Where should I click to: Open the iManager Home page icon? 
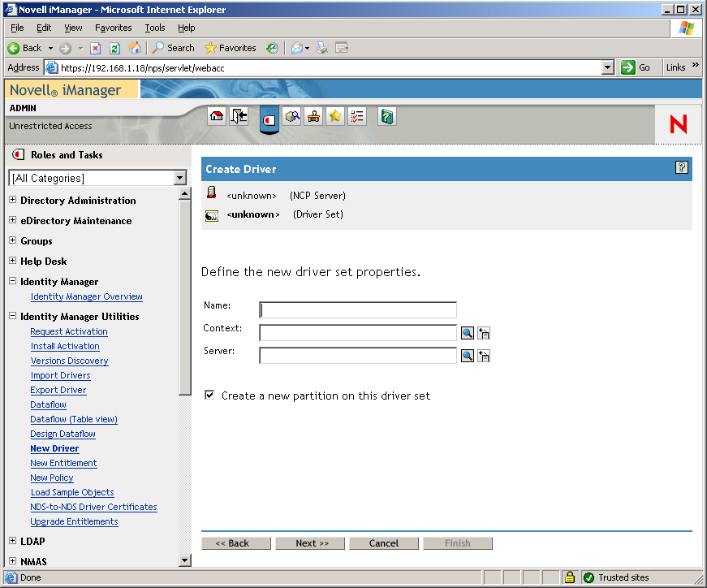pos(216,116)
